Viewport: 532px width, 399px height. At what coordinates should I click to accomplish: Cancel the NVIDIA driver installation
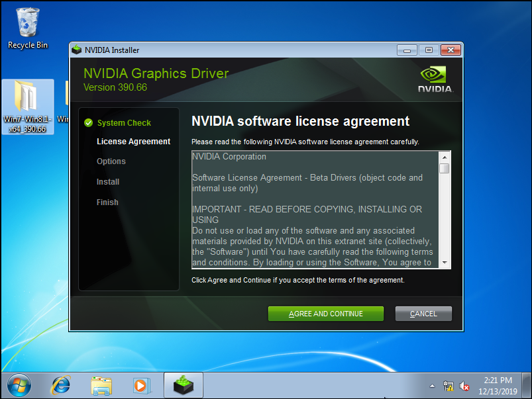tap(423, 314)
